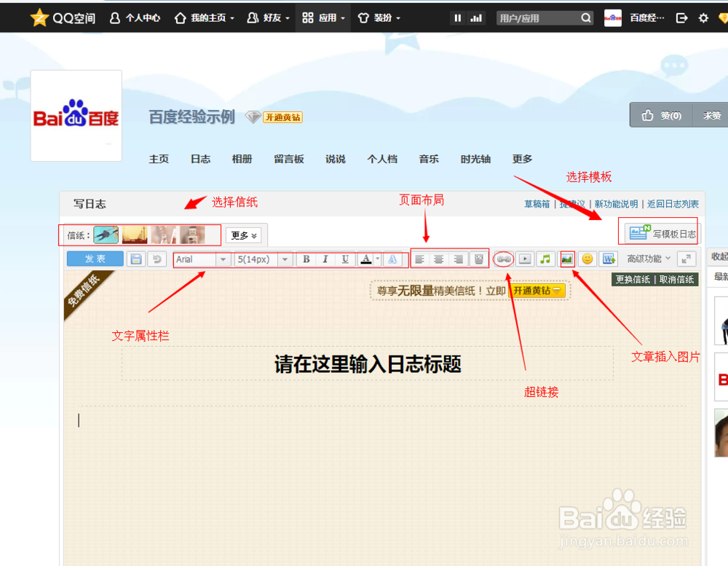Import from Word using the W icon
The image size is (728, 566).
[608, 259]
